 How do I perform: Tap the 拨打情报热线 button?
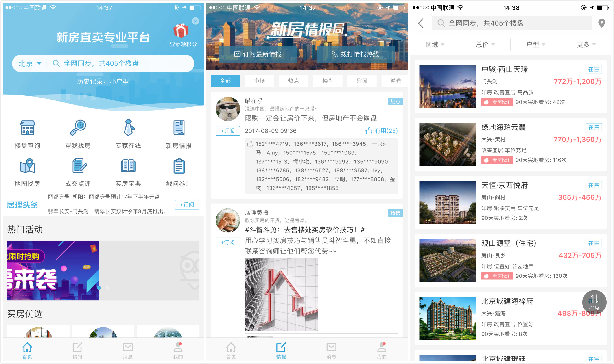point(355,54)
